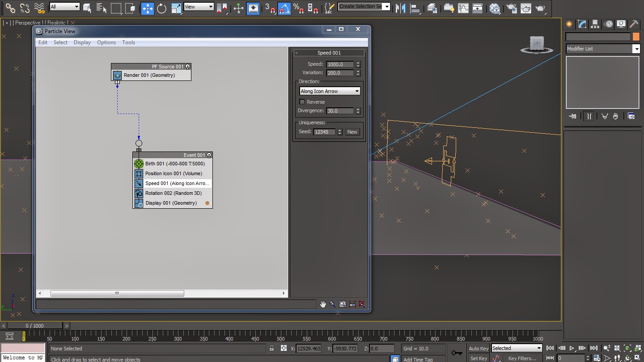Open the Options menu in Particle View
The width and height of the screenshot is (644, 362).
tap(106, 42)
